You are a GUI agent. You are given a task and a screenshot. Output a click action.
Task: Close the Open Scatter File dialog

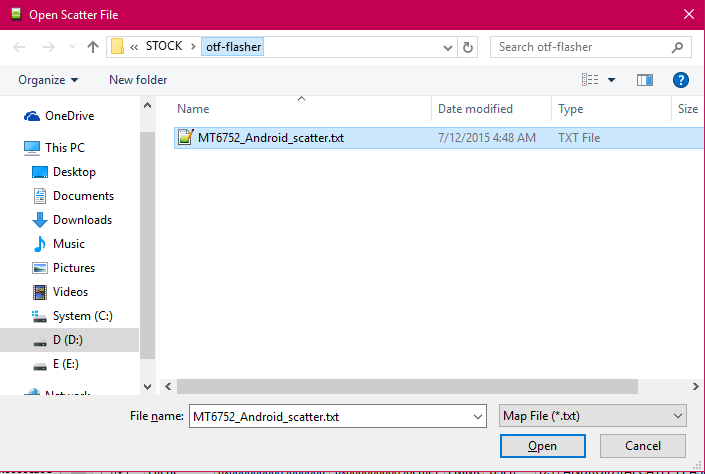(x=689, y=14)
